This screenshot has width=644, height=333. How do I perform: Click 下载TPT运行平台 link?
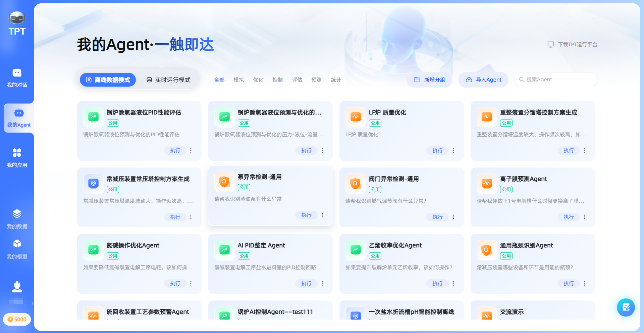578,44
